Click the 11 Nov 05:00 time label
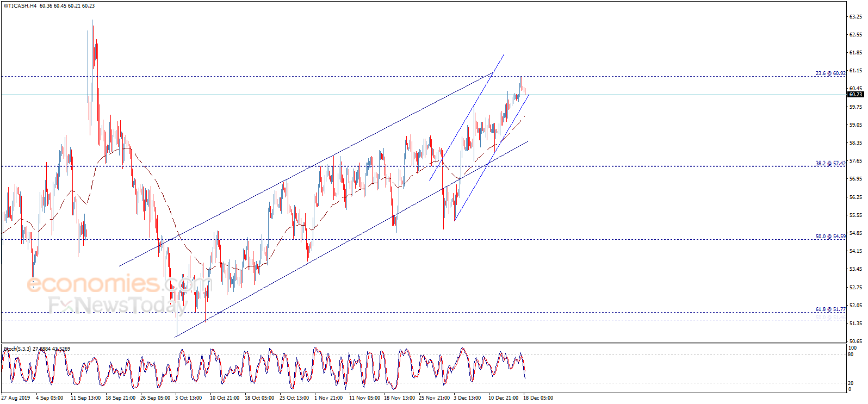 click(365, 398)
